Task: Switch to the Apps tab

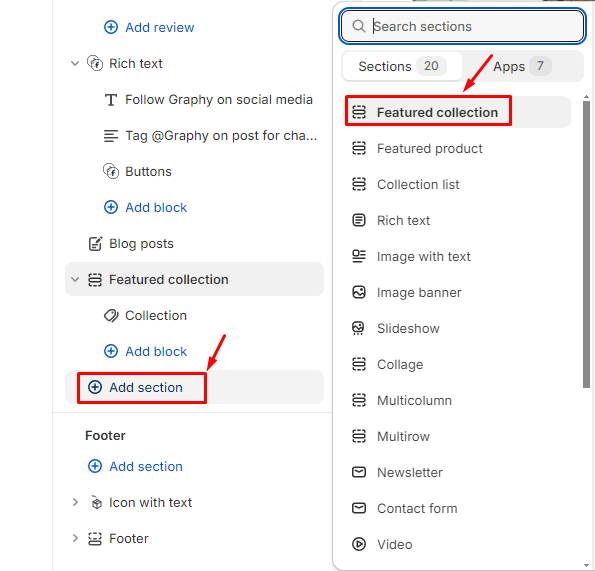Action: tap(522, 66)
